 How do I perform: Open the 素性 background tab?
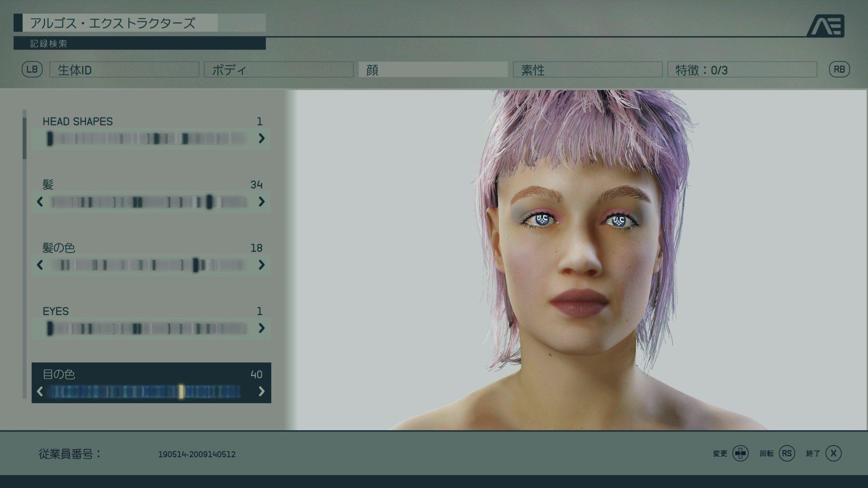tap(587, 70)
